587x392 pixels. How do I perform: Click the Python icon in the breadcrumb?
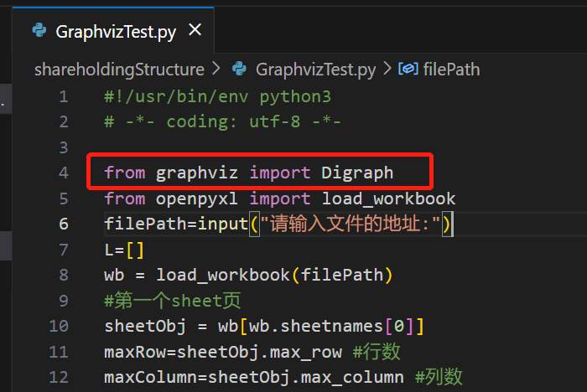(x=239, y=69)
